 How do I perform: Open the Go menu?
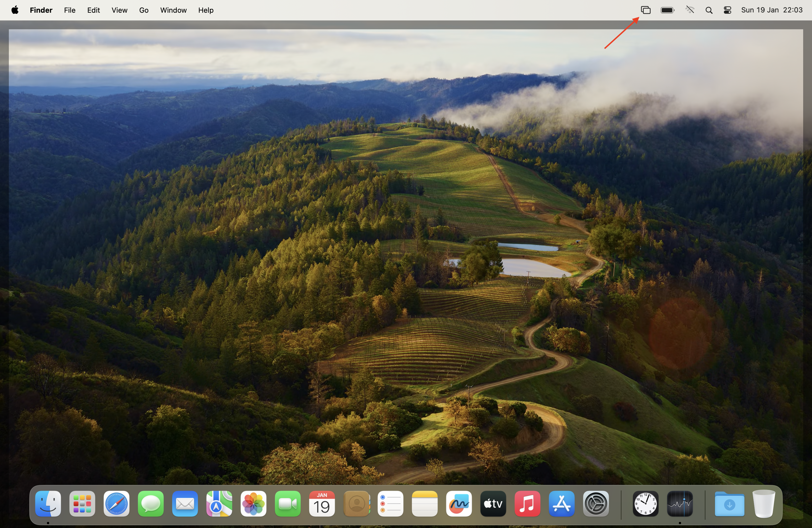[x=144, y=10]
